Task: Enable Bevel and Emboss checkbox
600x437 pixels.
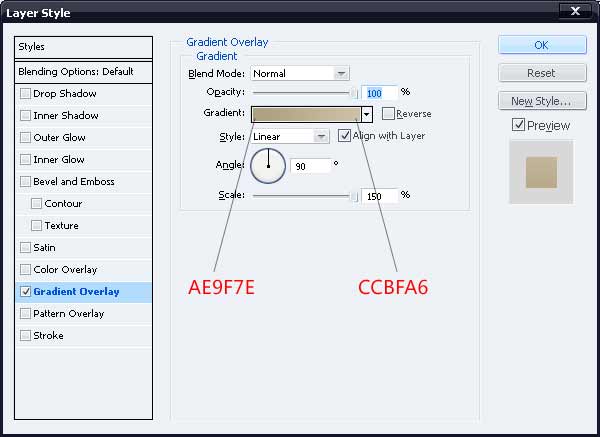Action: click(x=25, y=181)
